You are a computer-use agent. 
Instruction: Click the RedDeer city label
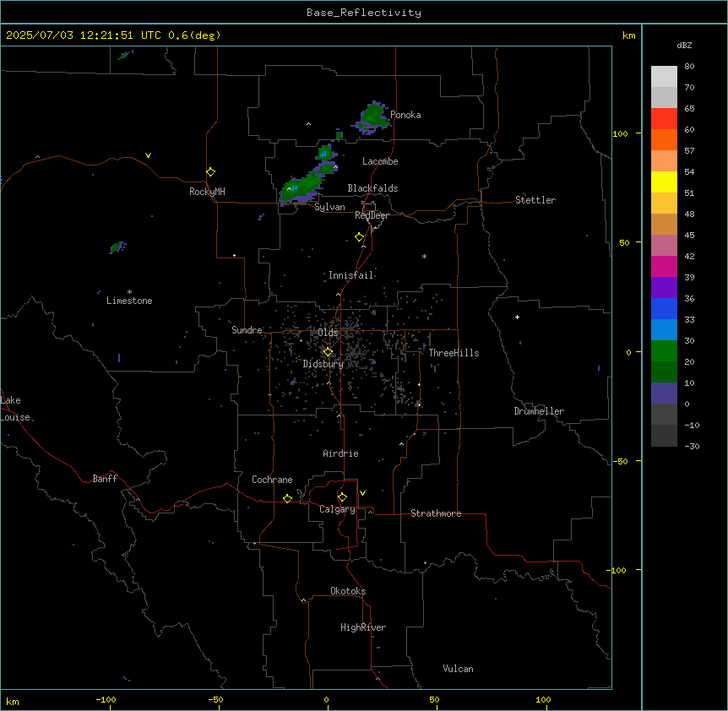click(372, 215)
